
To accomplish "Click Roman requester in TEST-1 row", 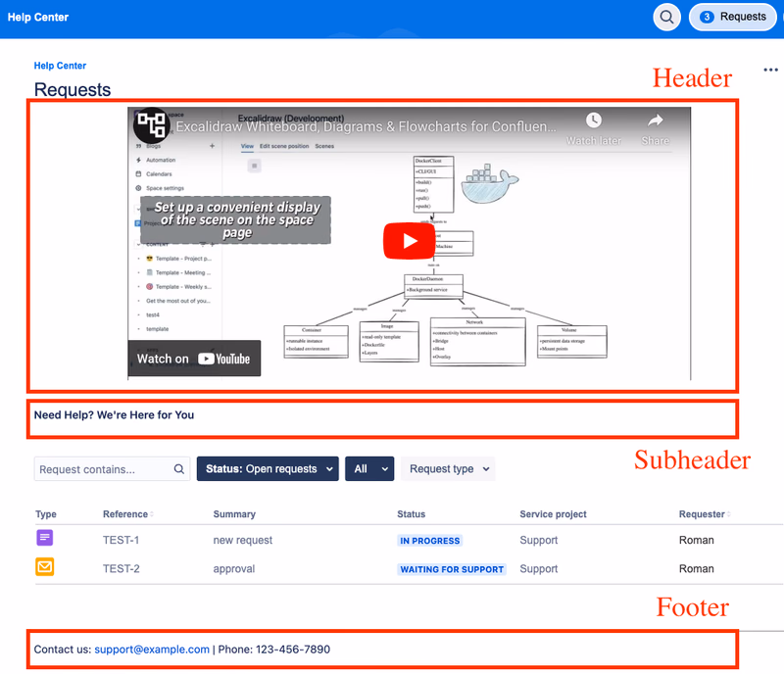I will tap(696, 540).
